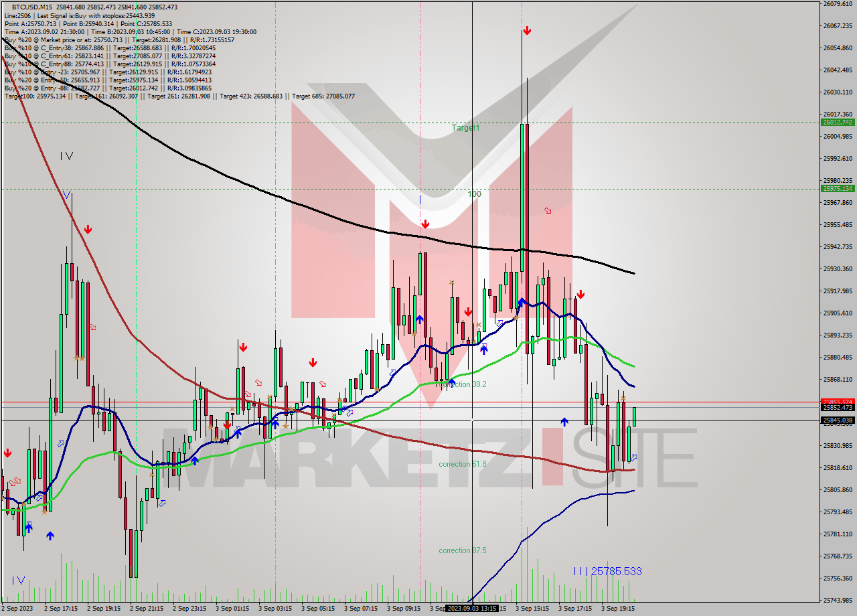Click the blue 'I I I 25785.533' wave label
The height and width of the screenshot is (616, 857).
click(607, 571)
